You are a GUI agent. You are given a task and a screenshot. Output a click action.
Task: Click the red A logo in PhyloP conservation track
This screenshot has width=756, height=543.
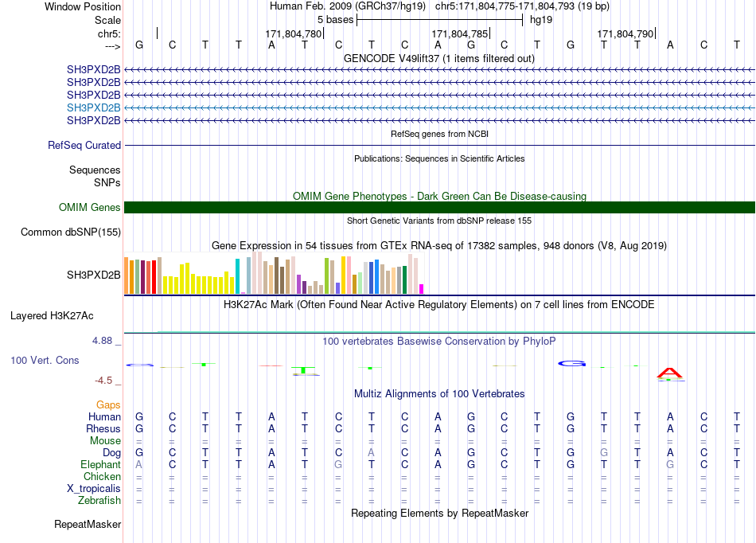[670, 373]
